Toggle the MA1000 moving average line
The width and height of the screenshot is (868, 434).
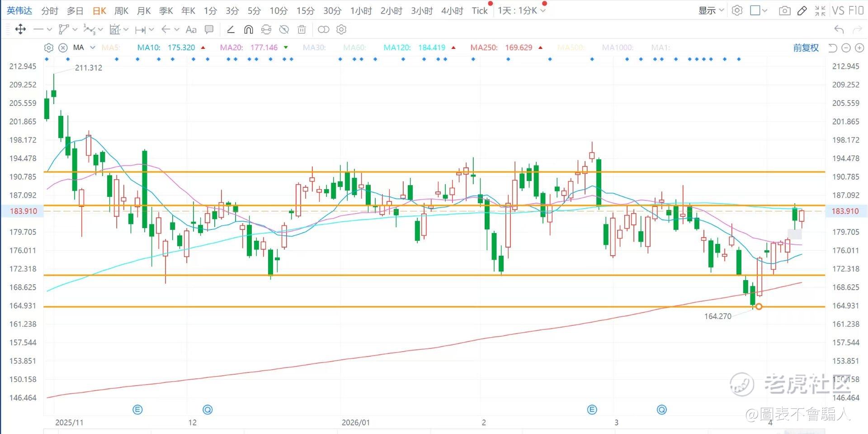618,48
